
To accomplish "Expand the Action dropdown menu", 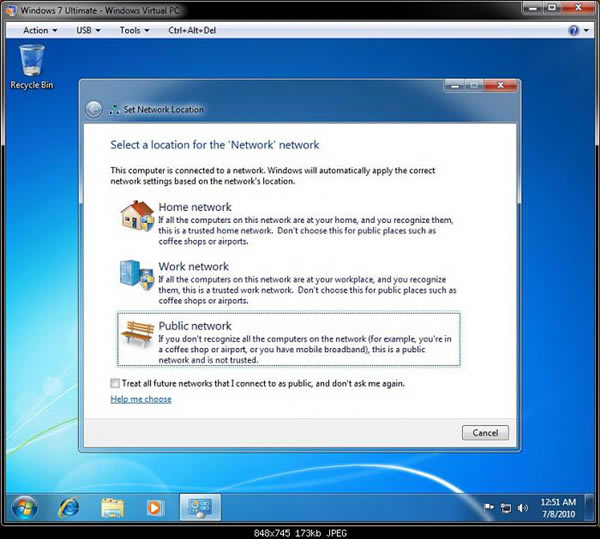I will point(40,30).
